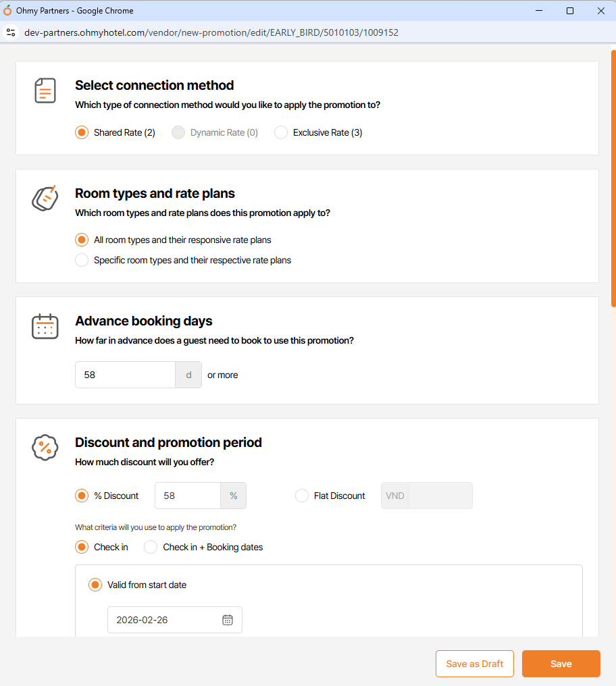The width and height of the screenshot is (616, 686).
Task: Click the calendar icon beside Advance booking days
Action: coord(45,326)
